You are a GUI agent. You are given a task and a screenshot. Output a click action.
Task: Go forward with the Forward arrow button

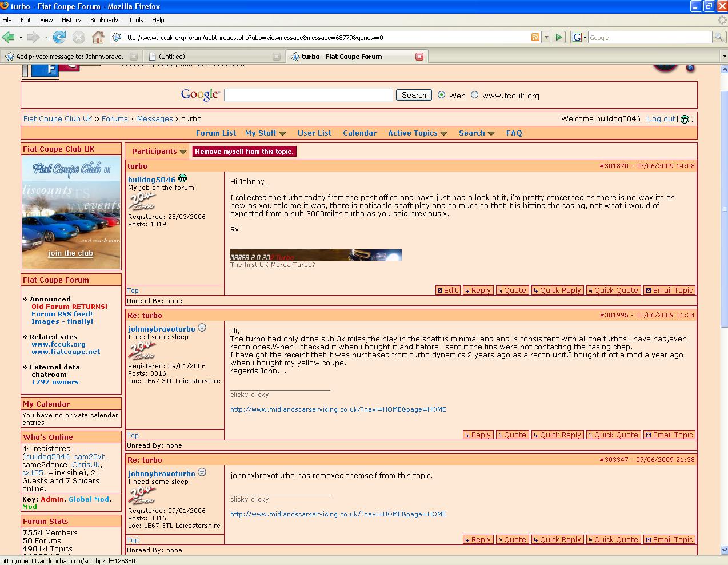click(33, 37)
